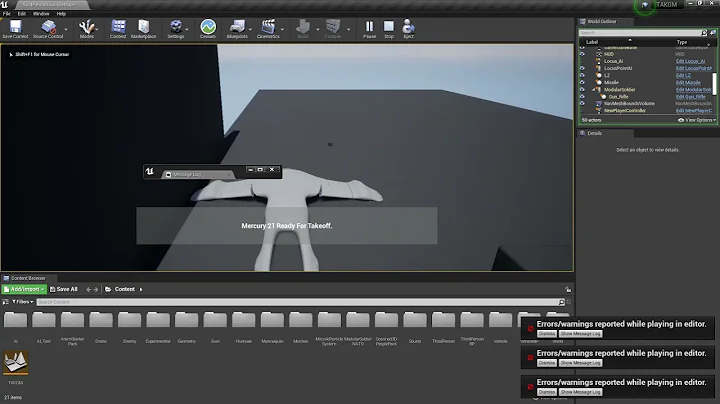This screenshot has height=404, width=720.
Task: Open the Edit Missile link
Action: coord(688,83)
